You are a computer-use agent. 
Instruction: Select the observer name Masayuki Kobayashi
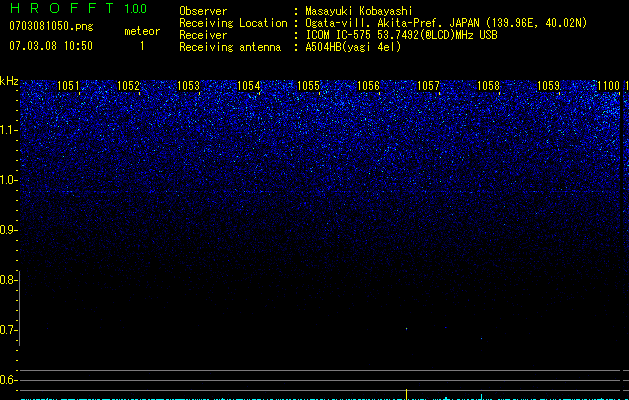point(359,11)
